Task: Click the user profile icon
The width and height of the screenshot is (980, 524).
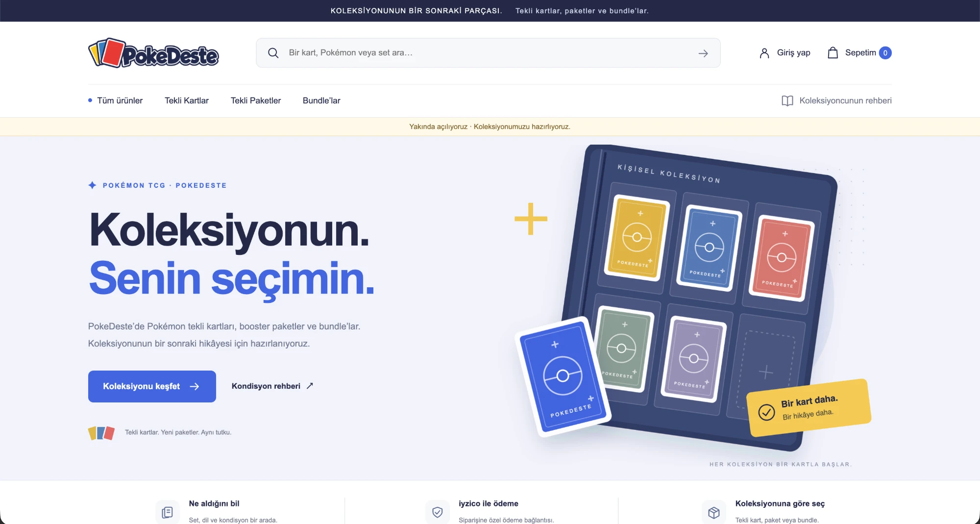Action: (764, 53)
